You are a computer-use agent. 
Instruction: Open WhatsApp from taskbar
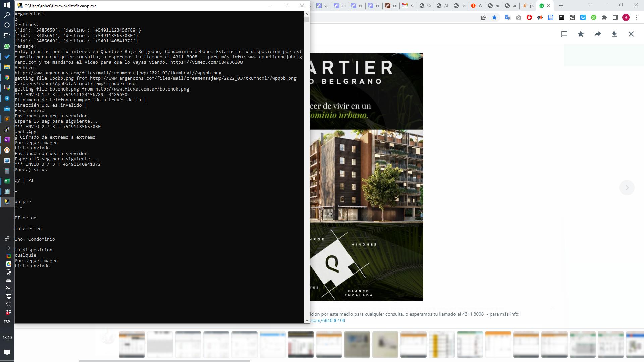7,46
